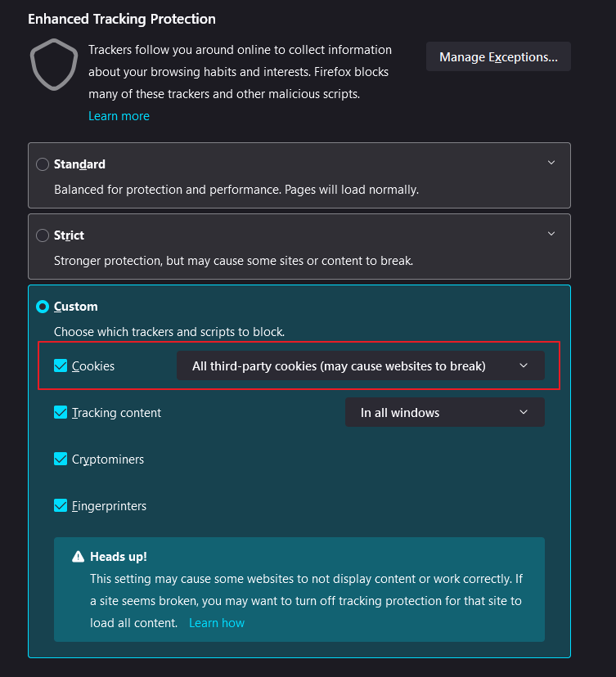Click the warning triangle beside Heads up
Viewport: 616px width, 677px height.
pos(79,557)
